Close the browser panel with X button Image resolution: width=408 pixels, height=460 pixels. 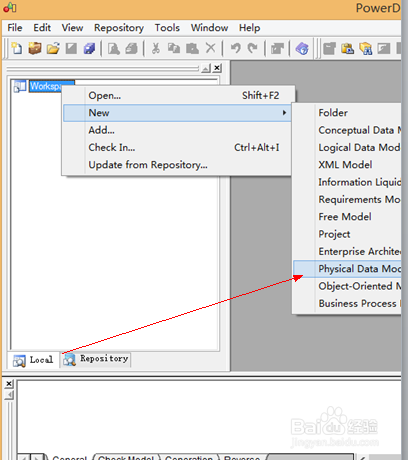[217, 68]
